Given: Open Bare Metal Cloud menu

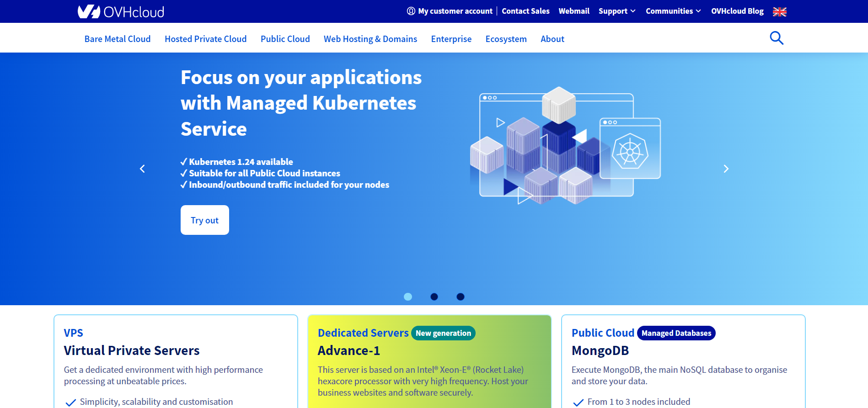Looking at the screenshot, I should 118,39.
